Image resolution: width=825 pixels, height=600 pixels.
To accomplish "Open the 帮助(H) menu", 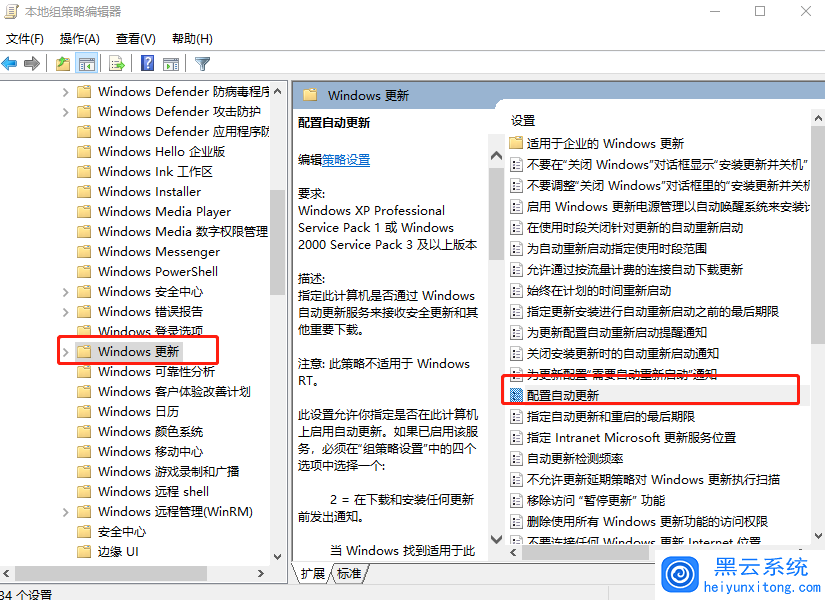I will coord(192,38).
